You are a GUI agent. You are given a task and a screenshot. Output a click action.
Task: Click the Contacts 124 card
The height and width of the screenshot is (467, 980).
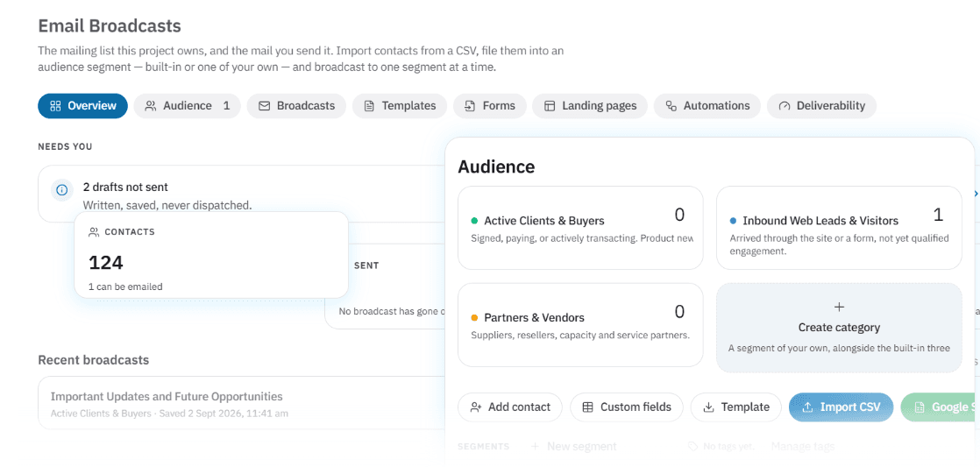211,255
